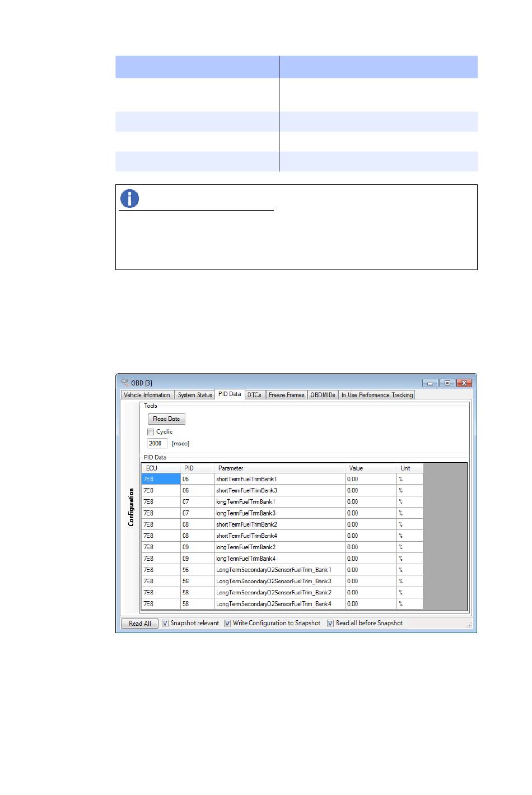Viewport: 532px width, 795px height.
Task: Select LongTermSecondaryO2SensorFuelTrim_Bank4 row
Action: [x=282, y=604]
